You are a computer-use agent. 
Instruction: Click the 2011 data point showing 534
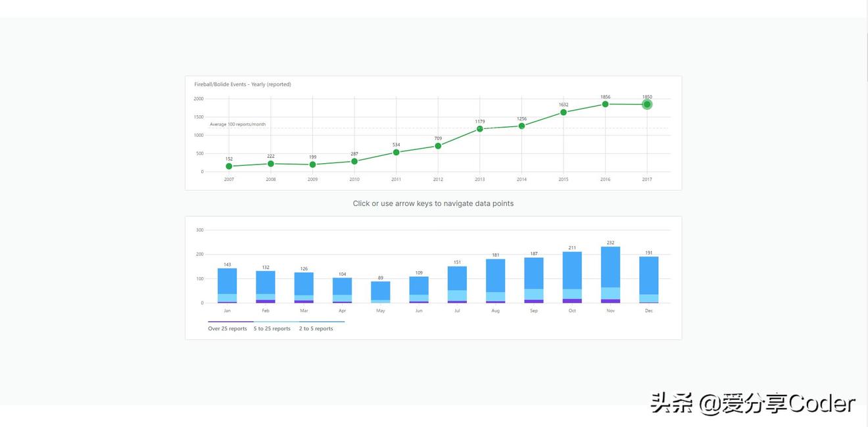click(x=395, y=152)
